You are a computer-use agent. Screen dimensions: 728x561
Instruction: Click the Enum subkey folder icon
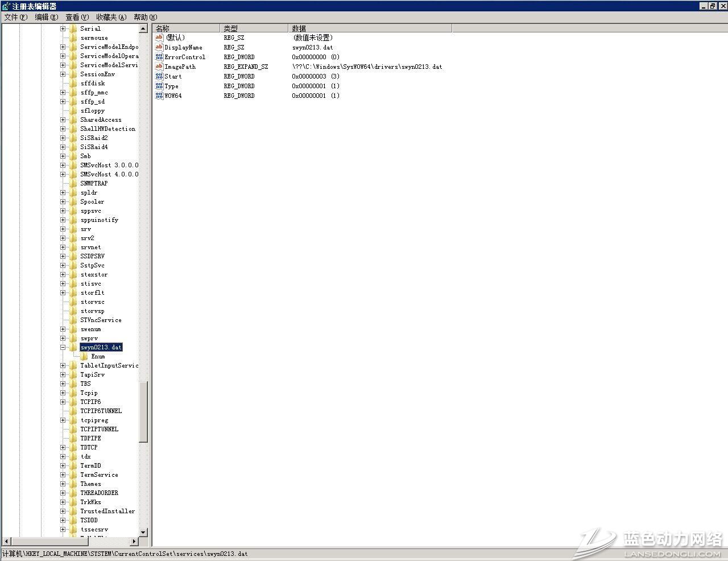click(84, 356)
